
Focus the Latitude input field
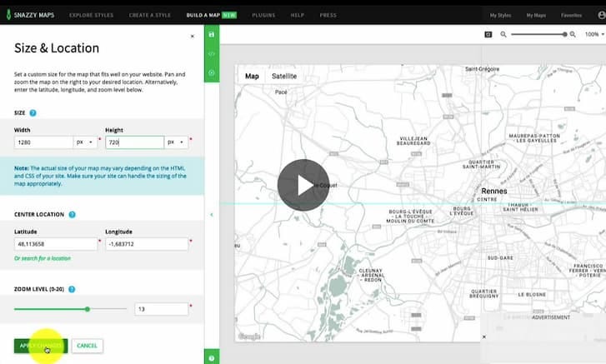(x=56, y=244)
